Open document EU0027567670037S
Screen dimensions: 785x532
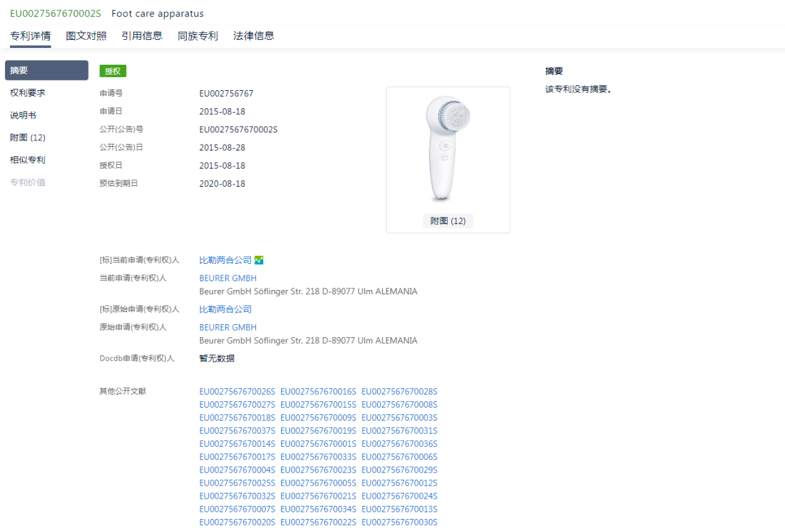tap(237, 430)
